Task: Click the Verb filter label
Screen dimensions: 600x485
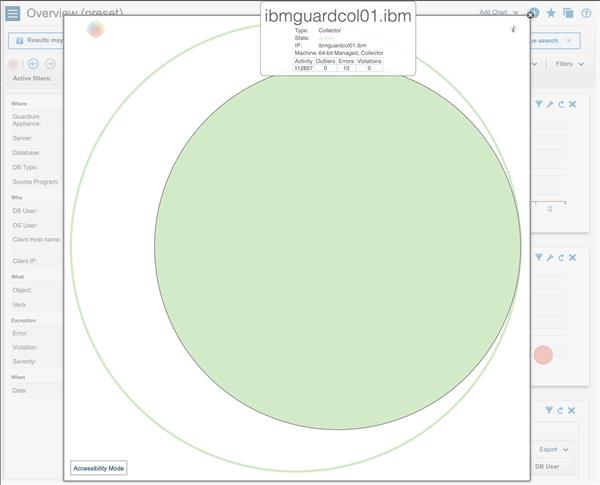Action: point(20,305)
